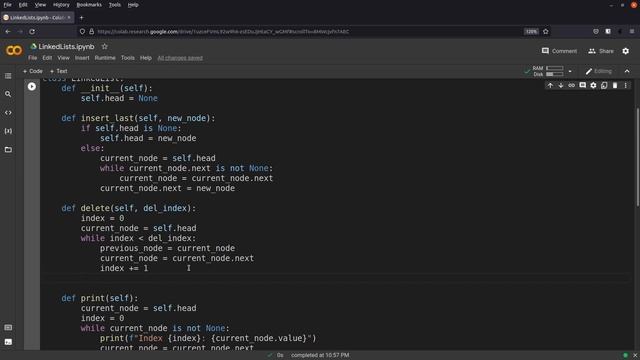Open Colab settings gear in header
This screenshot has height=360, width=640.
[x=626, y=51]
